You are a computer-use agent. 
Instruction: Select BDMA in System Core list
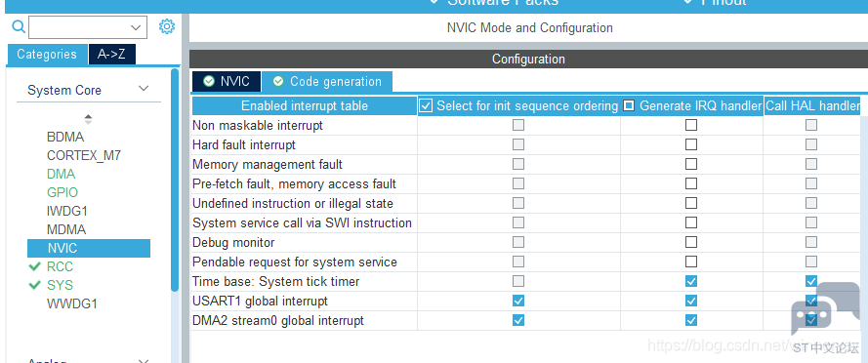(x=65, y=138)
